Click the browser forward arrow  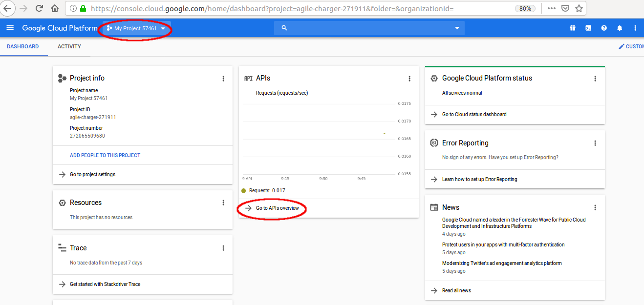[x=23, y=8]
